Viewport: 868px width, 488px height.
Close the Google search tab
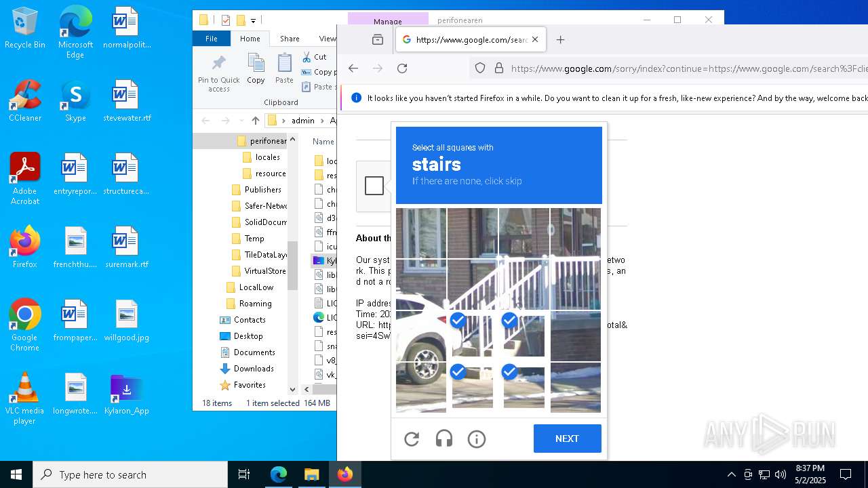535,39
